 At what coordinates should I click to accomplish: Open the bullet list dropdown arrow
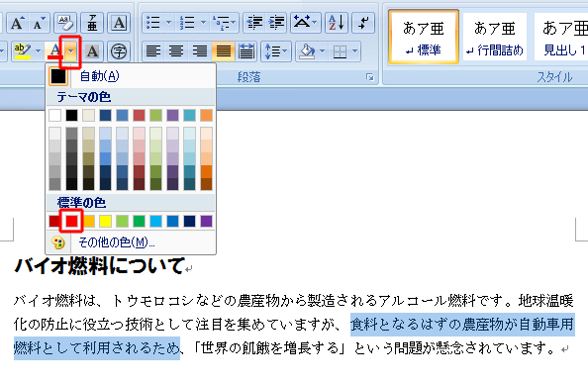point(168,23)
